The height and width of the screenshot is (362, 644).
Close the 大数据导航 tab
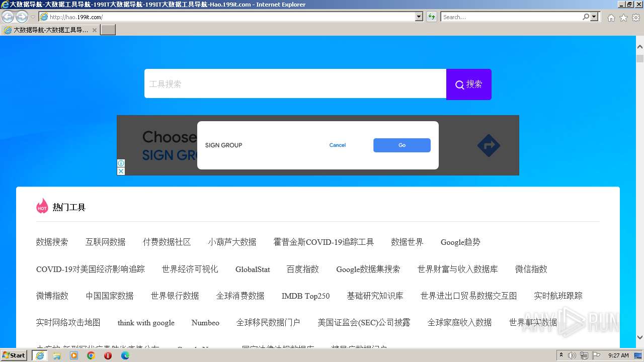coord(94,30)
